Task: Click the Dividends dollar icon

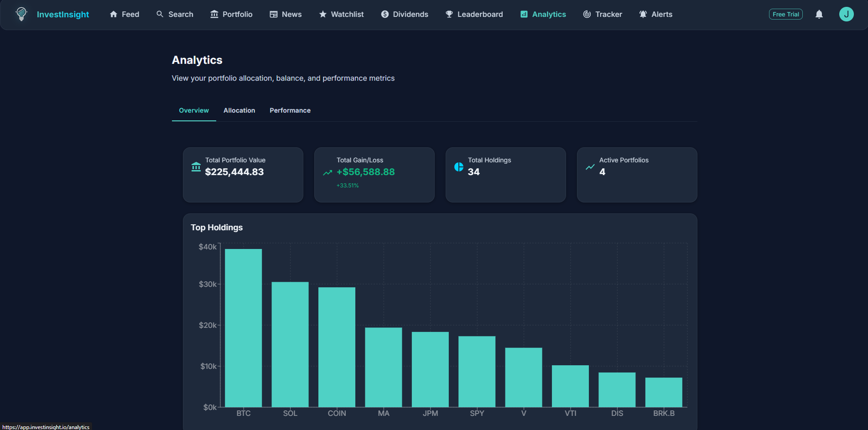Action: [384, 14]
